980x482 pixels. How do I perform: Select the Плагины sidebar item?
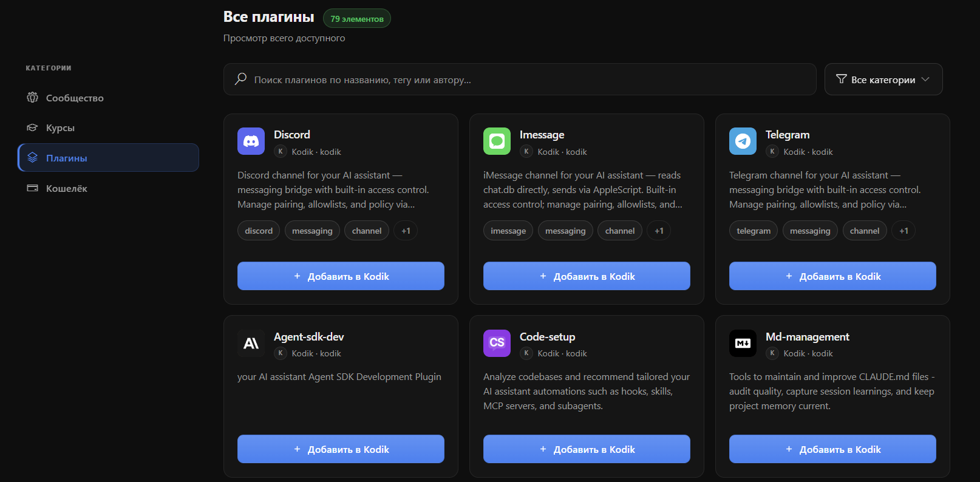coord(109,158)
